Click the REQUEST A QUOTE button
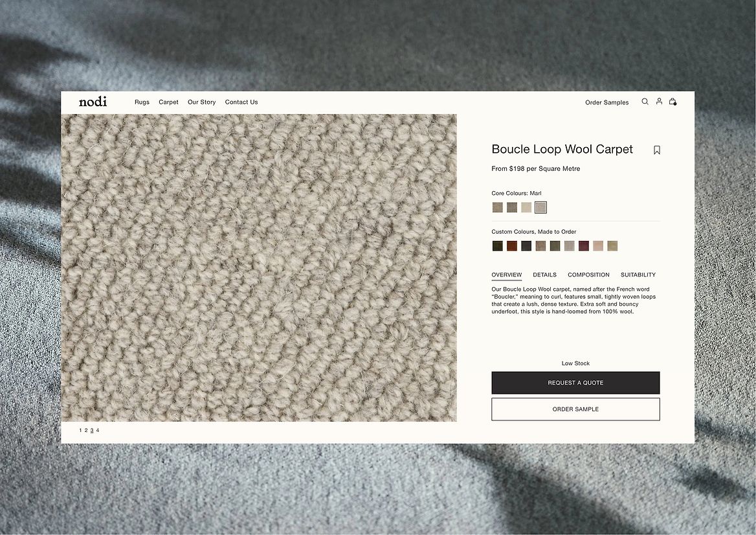Screen dimensions: 756x535 point(575,383)
